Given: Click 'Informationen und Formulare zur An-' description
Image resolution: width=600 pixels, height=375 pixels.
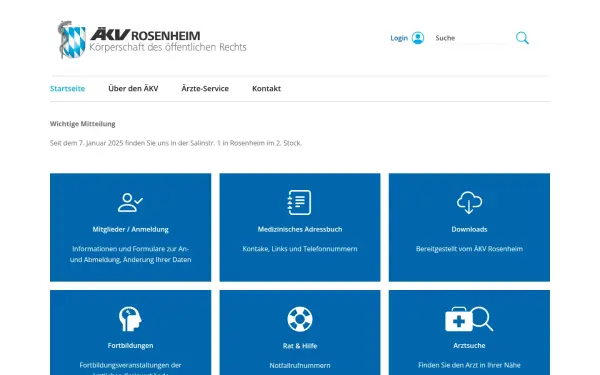Looking at the screenshot, I should click(x=130, y=249).
